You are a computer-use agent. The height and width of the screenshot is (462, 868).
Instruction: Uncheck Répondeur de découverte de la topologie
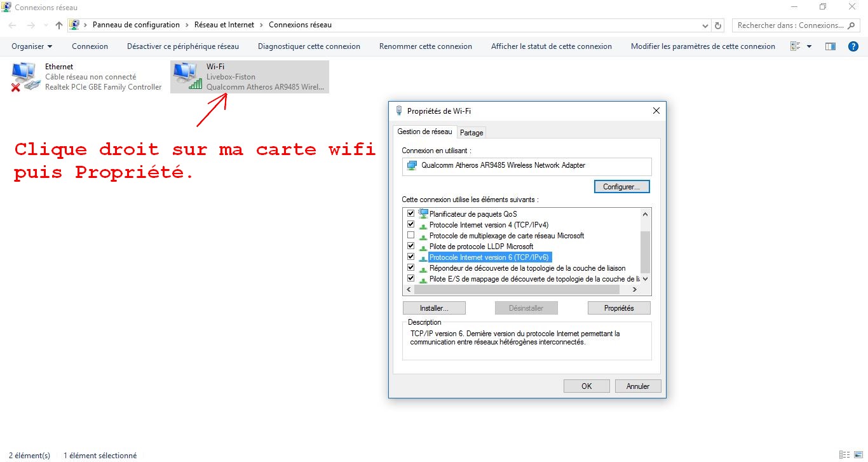pyautogui.click(x=410, y=268)
